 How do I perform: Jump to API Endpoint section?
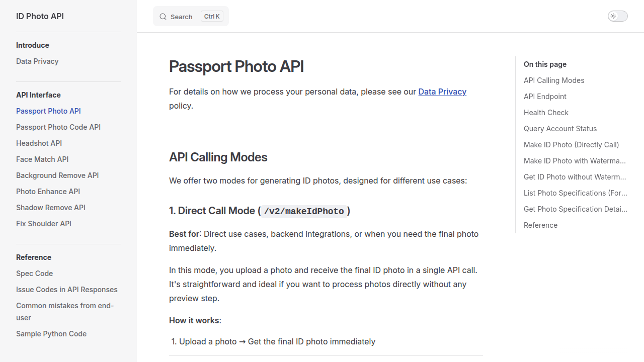pos(545,97)
